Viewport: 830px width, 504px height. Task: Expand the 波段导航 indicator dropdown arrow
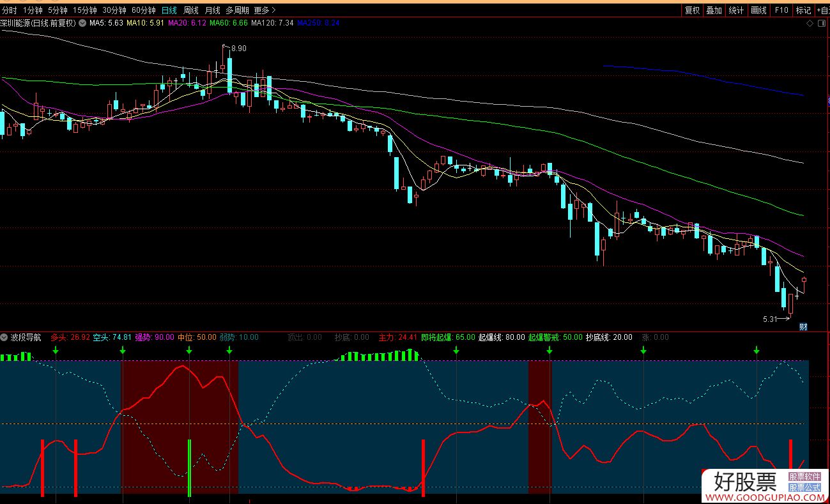tap(4, 337)
